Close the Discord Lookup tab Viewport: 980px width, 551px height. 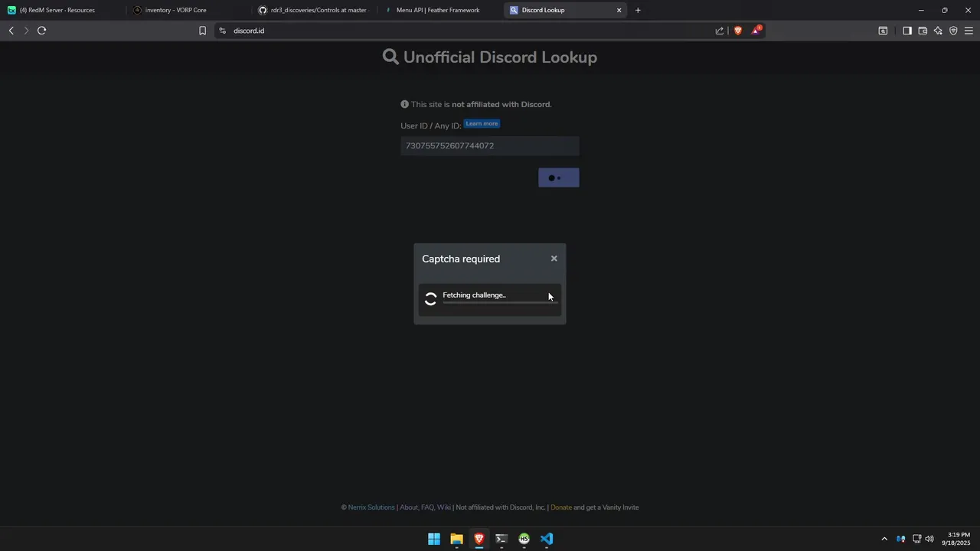point(619,10)
